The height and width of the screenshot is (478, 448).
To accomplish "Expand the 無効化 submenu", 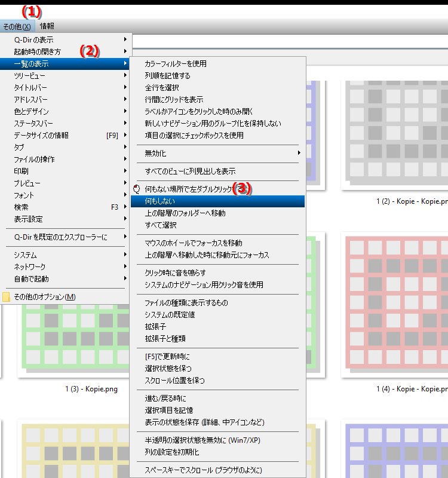I will pyautogui.click(x=217, y=154).
